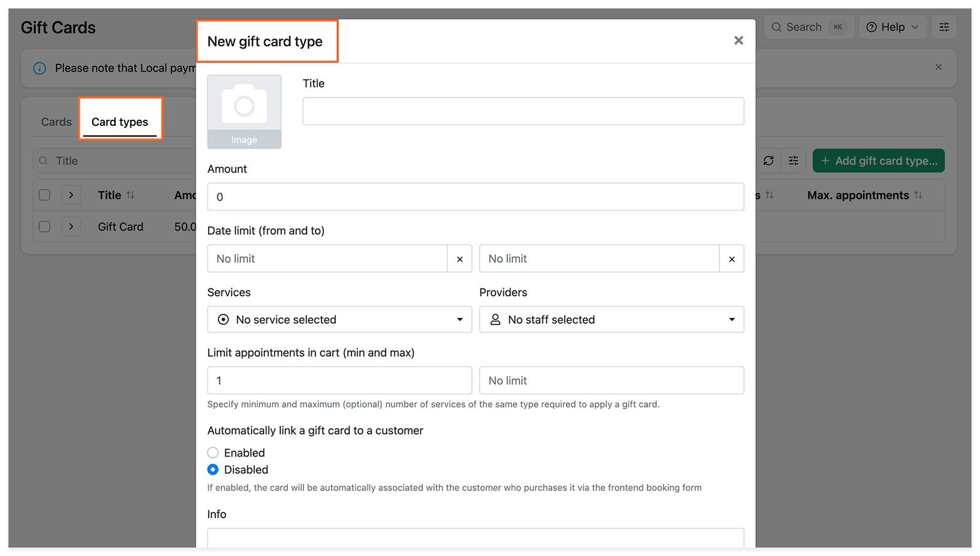Expand all rows using header chevron

[x=71, y=195]
